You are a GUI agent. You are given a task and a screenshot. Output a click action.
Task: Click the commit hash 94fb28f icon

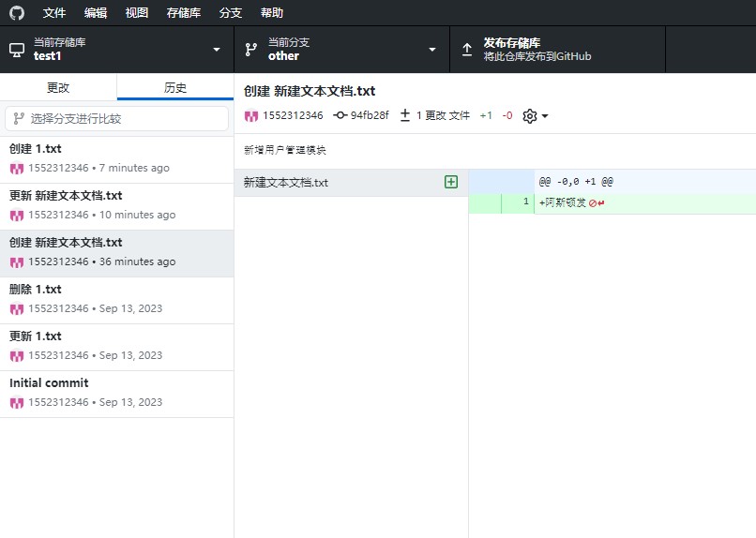[340, 115]
